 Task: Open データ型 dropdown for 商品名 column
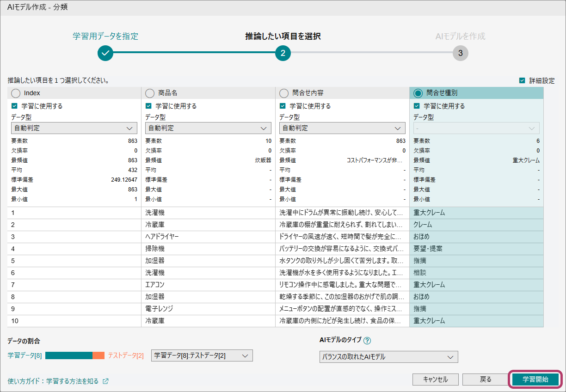click(x=208, y=128)
